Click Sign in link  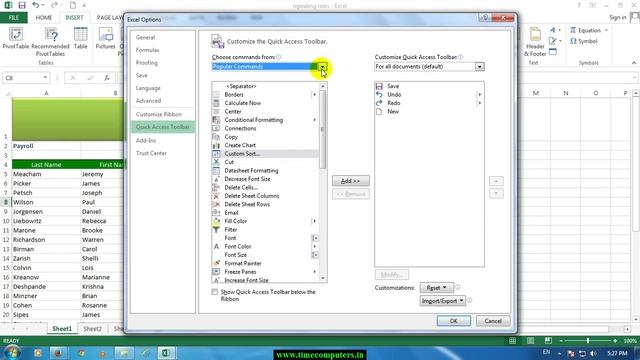click(618, 18)
